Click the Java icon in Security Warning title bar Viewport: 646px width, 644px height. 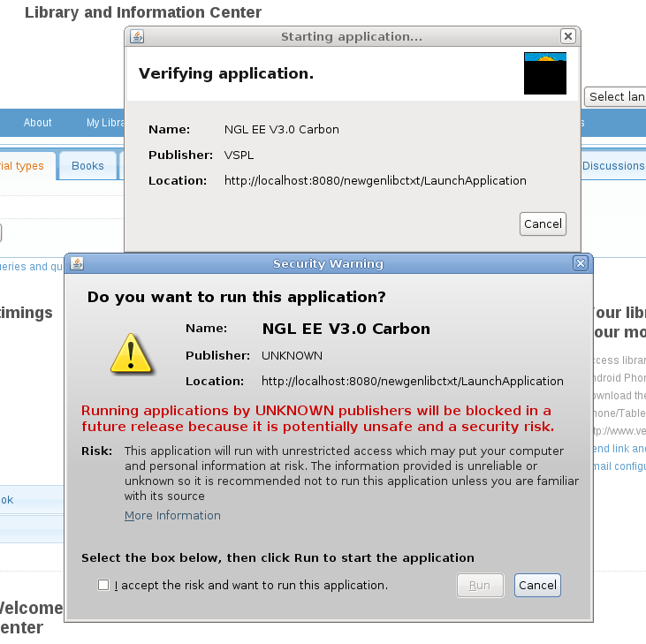[77, 263]
